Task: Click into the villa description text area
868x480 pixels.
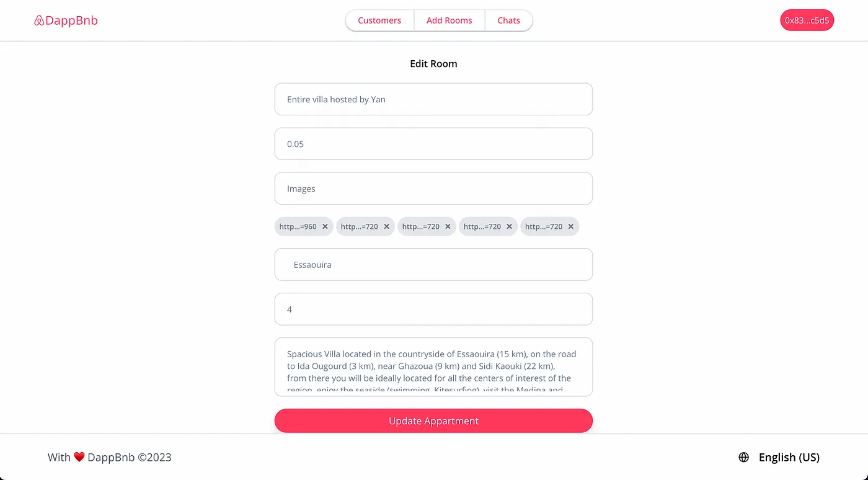Action: (433, 367)
